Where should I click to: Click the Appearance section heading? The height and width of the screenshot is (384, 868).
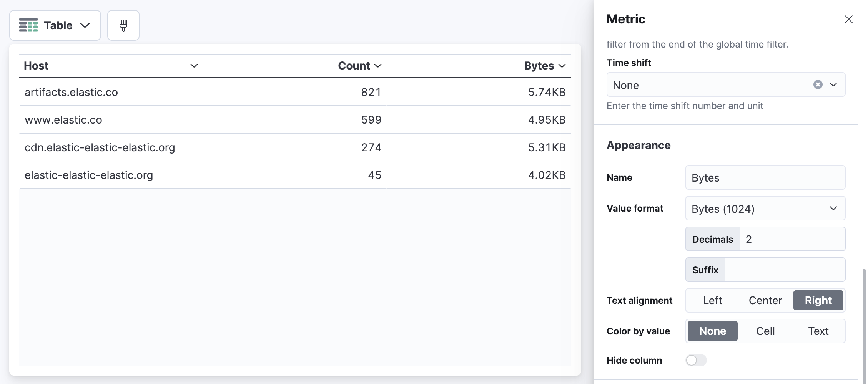(639, 145)
